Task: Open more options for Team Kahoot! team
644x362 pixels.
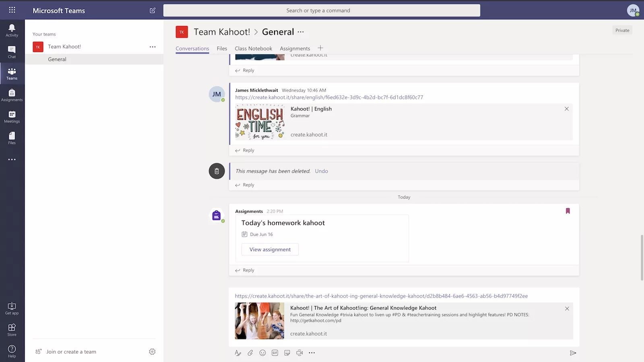Action: pos(153,47)
